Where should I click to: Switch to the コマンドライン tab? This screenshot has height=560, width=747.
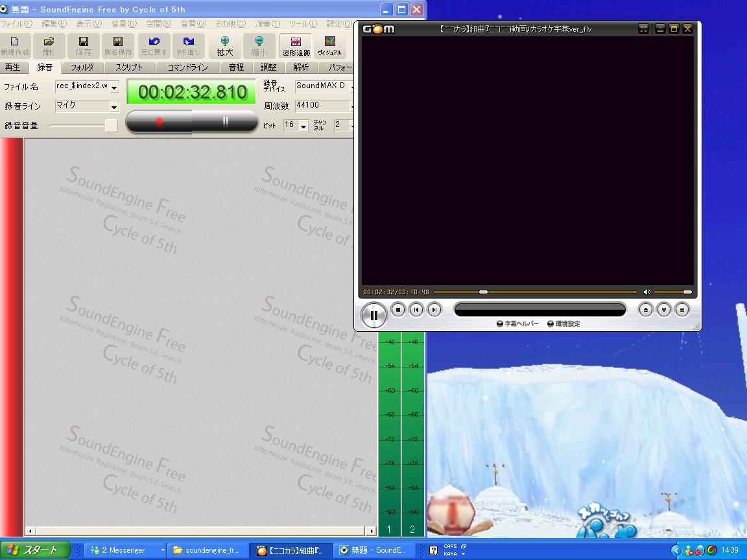click(187, 67)
